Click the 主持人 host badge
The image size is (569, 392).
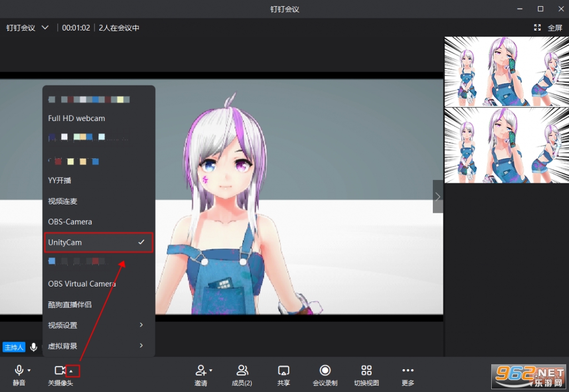click(14, 347)
